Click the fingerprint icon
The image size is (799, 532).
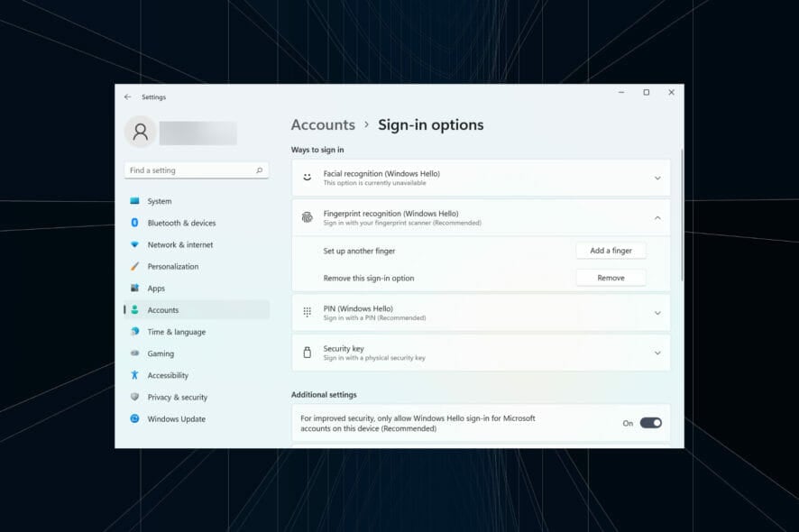308,217
